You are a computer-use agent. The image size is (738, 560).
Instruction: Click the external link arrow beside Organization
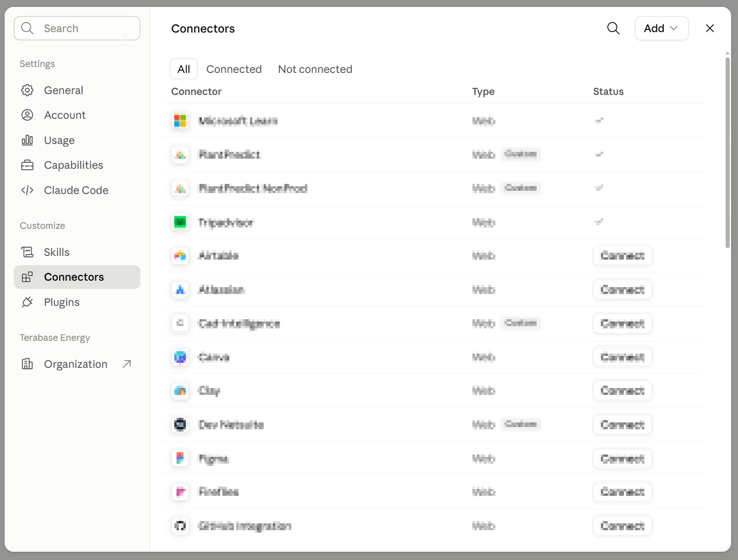pyautogui.click(x=127, y=364)
